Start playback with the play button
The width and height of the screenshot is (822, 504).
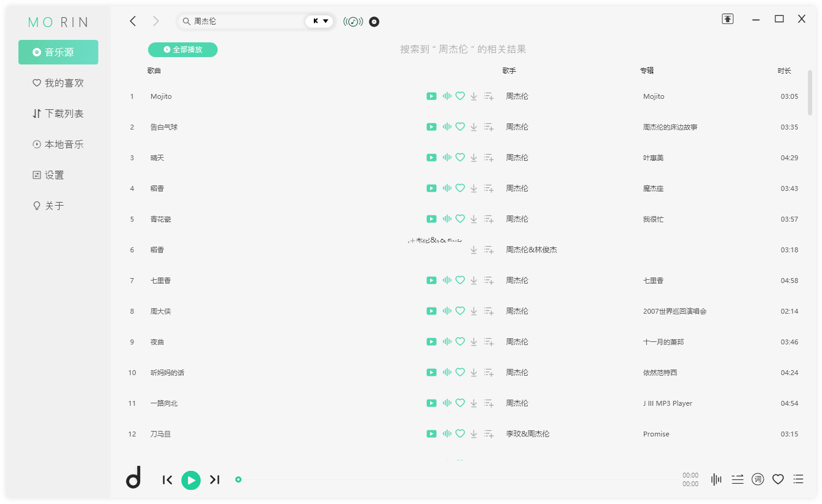(x=191, y=480)
